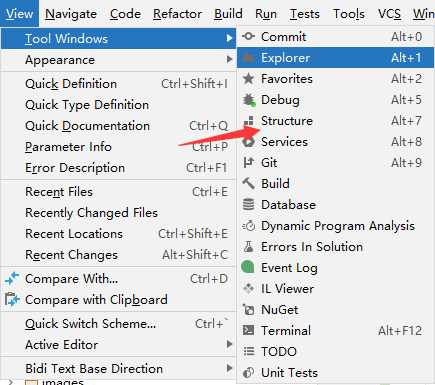
Task: Open the Refactor menu
Action: click(x=177, y=14)
